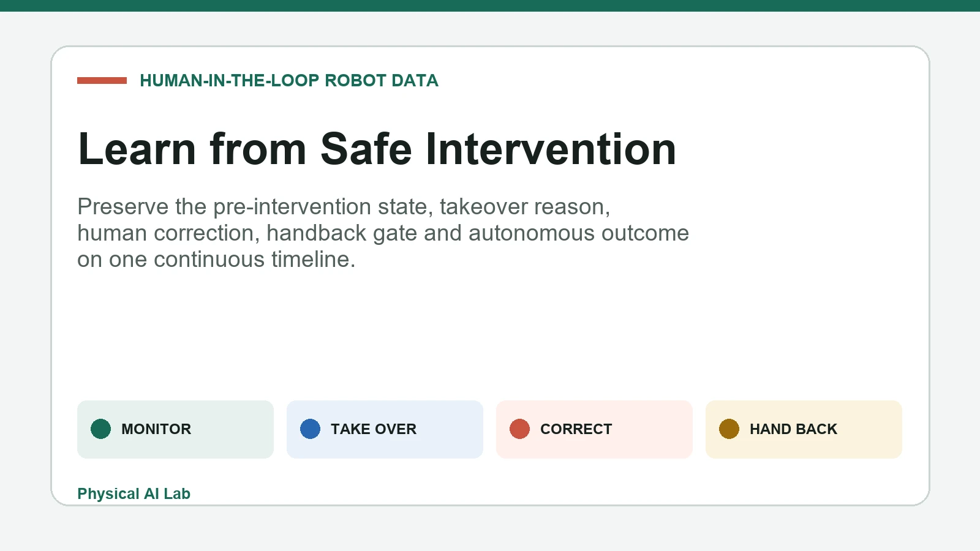Select the blue TAKE OVER dot

coord(310,429)
